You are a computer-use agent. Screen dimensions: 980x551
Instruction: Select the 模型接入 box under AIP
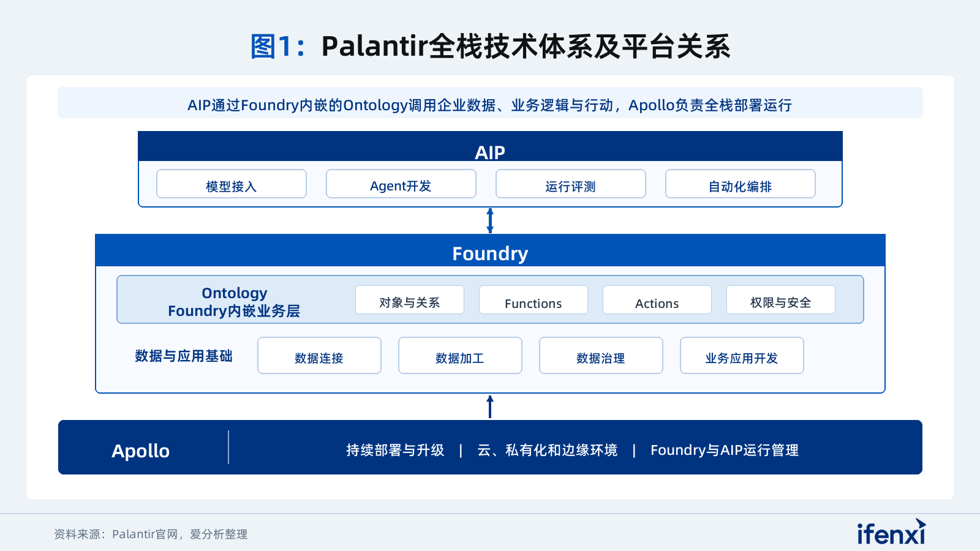(x=232, y=184)
